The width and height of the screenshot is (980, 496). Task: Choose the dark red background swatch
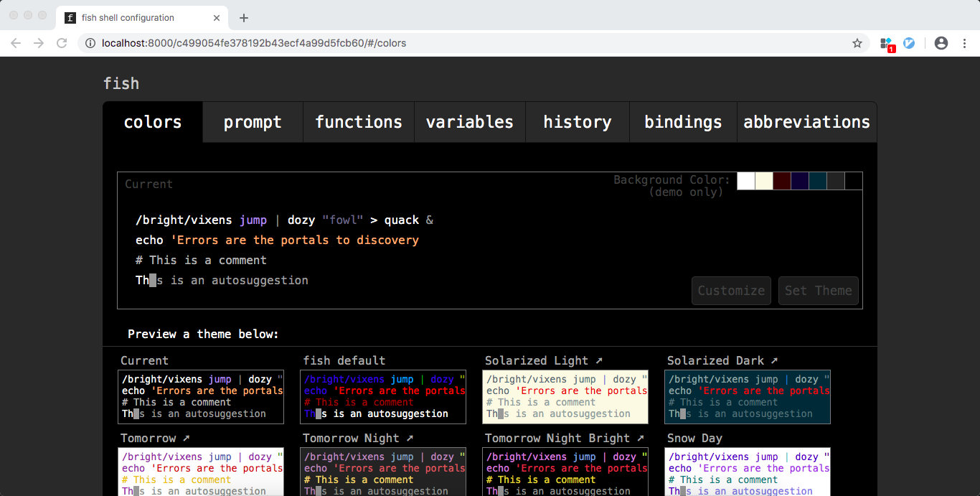tap(782, 181)
